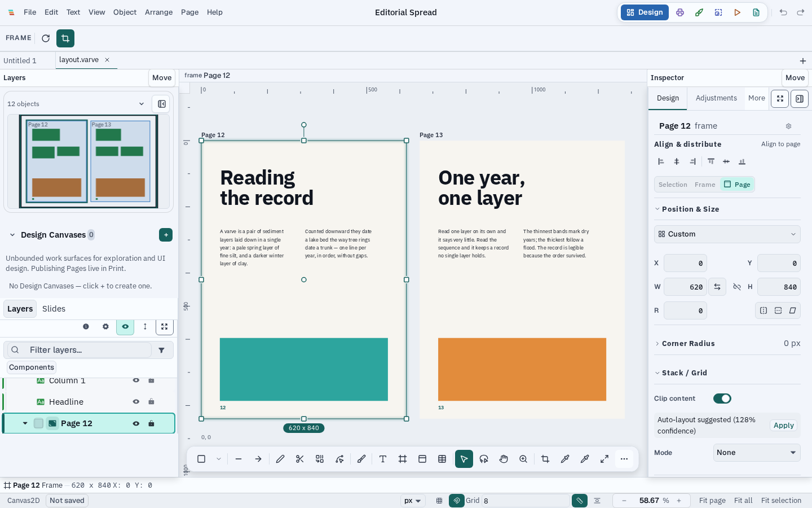
Task: Toggle Clip content switch
Action: point(722,398)
